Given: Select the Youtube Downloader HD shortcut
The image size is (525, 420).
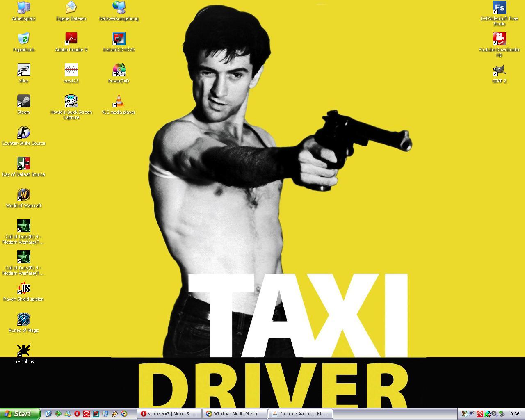Looking at the screenshot, I should point(499,44).
